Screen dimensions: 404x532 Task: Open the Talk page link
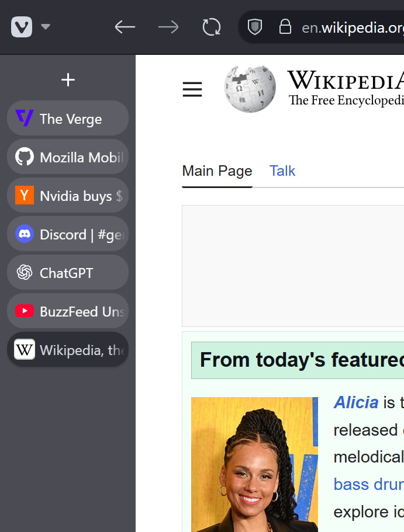coord(282,171)
